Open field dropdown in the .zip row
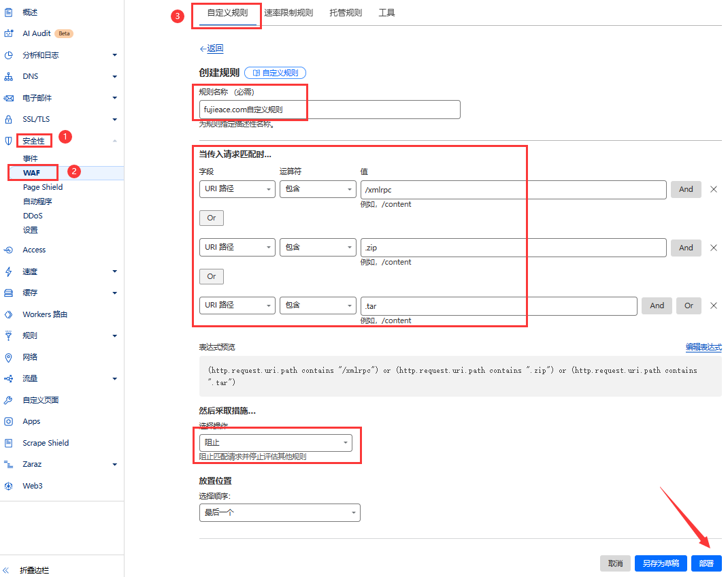This screenshot has height=577, width=728. click(237, 248)
